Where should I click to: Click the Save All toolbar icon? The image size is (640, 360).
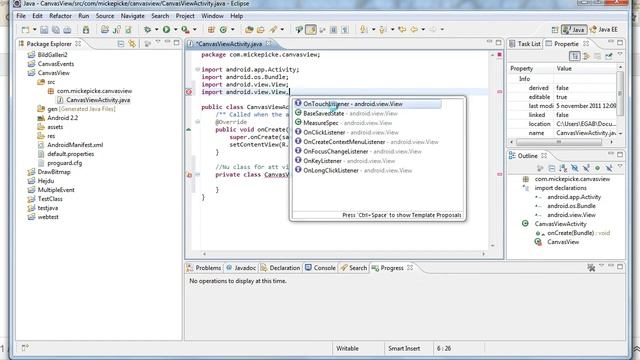[56, 29]
